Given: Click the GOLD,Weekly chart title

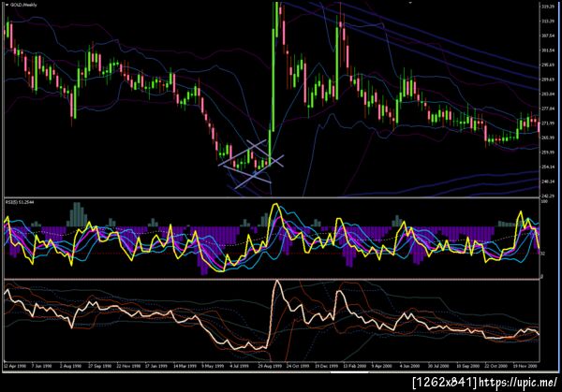Looking at the screenshot, I should pos(23,5).
